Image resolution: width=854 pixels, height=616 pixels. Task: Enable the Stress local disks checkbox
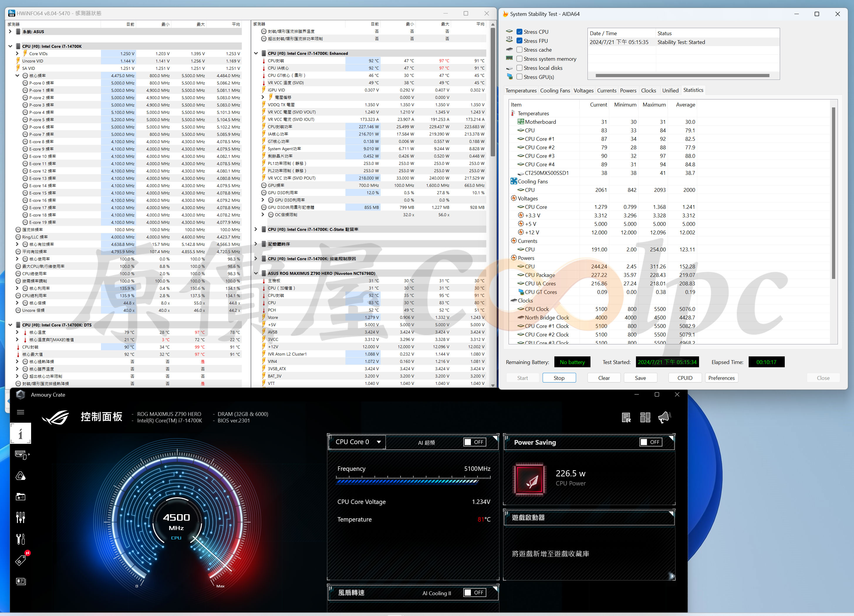click(519, 68)
